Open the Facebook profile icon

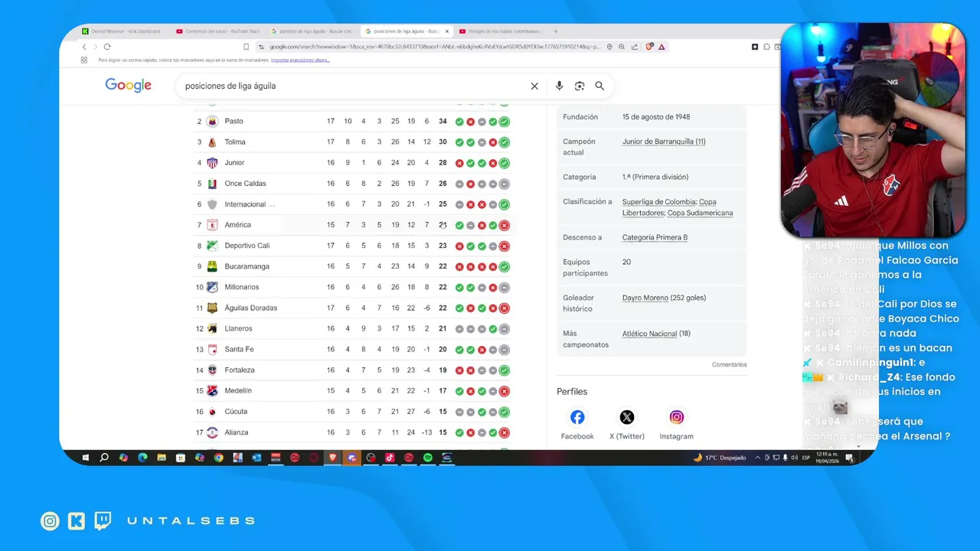click(577, 417)
